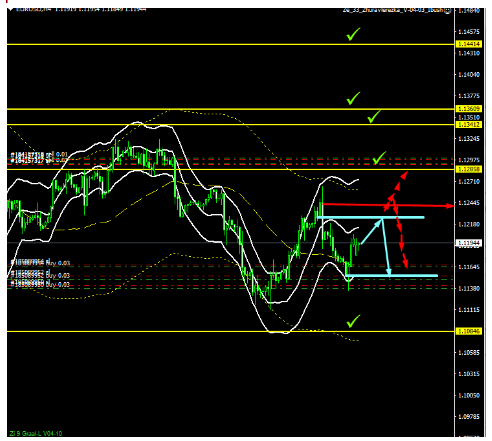Click the 1.10315 value on price axis
This screenshot has width=492, height=441.
pyautogui.click(x=469, y=374)
